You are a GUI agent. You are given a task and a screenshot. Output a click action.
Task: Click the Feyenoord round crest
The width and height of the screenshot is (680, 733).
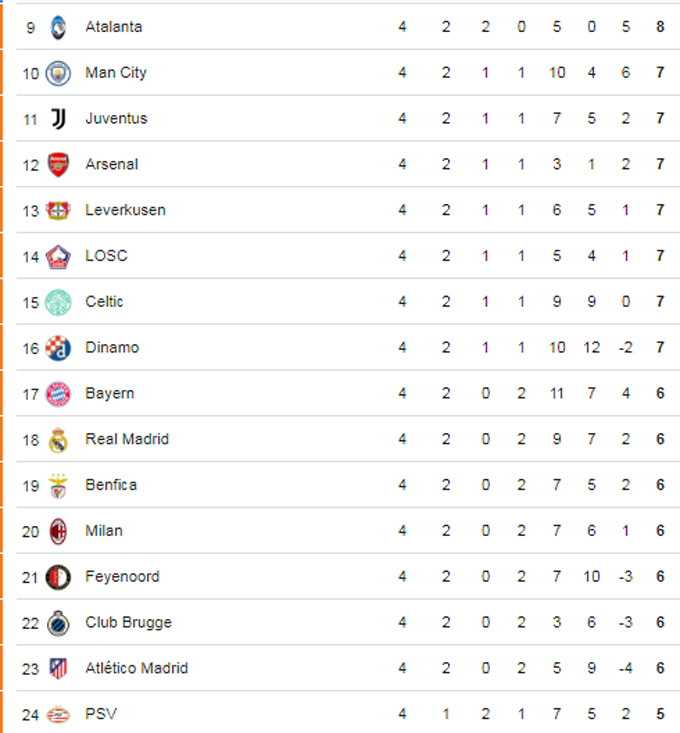pyautogui.click(x=58, y=577)
